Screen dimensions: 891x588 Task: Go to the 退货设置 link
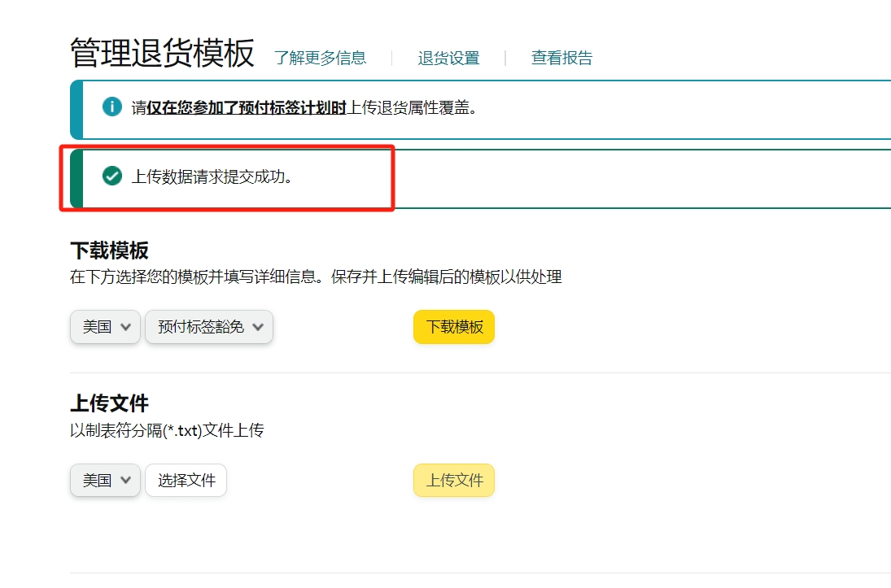pyautogui.click(x=448, y=58)
